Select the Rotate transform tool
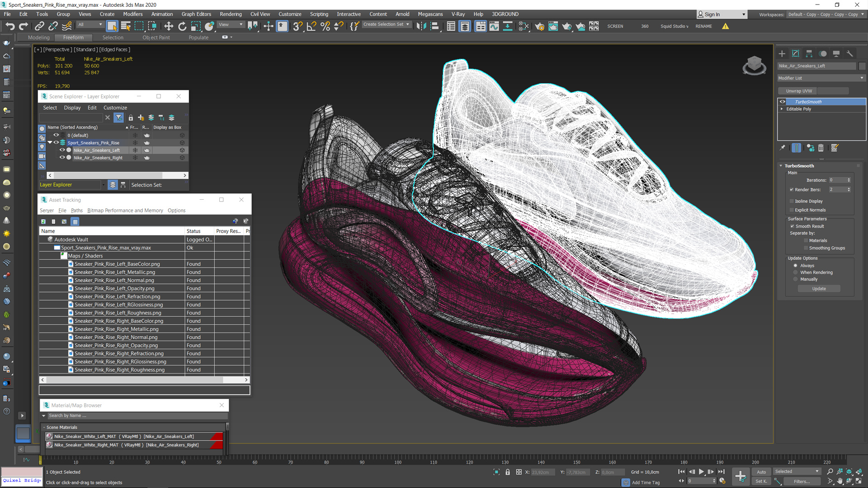Image resolution: width=868 pixels, height=488 pixels. pyautogui.click(x=182, y=26)
